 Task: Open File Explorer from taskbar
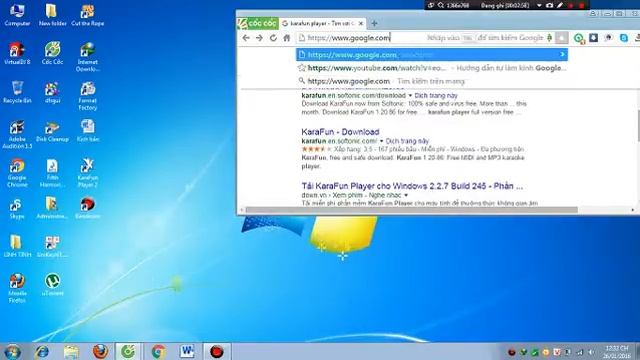coord(71,351)
